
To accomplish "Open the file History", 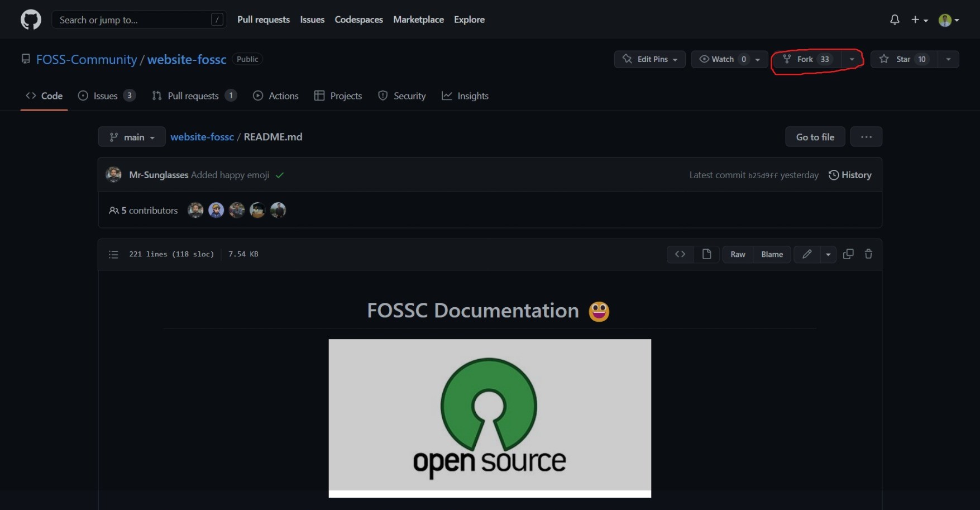I will [850, 175].
